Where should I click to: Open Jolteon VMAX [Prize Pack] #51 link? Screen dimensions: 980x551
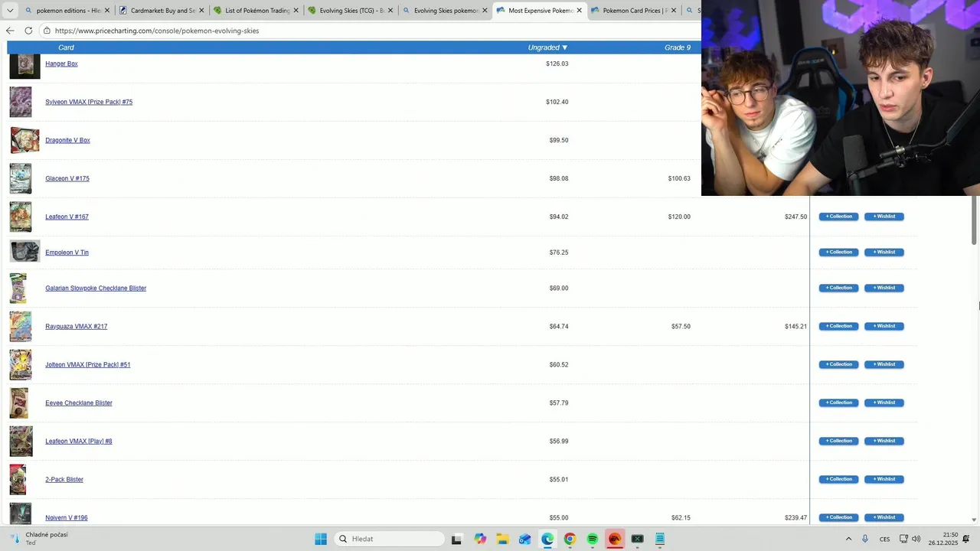[x=88, y=365]
